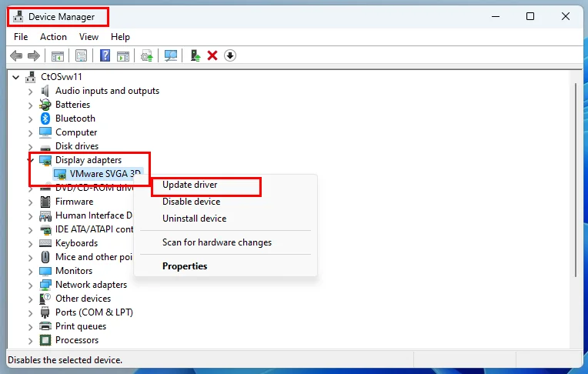Collapse the Display adapters category
Screen dimensions: 588x374
tap(31, 160)
